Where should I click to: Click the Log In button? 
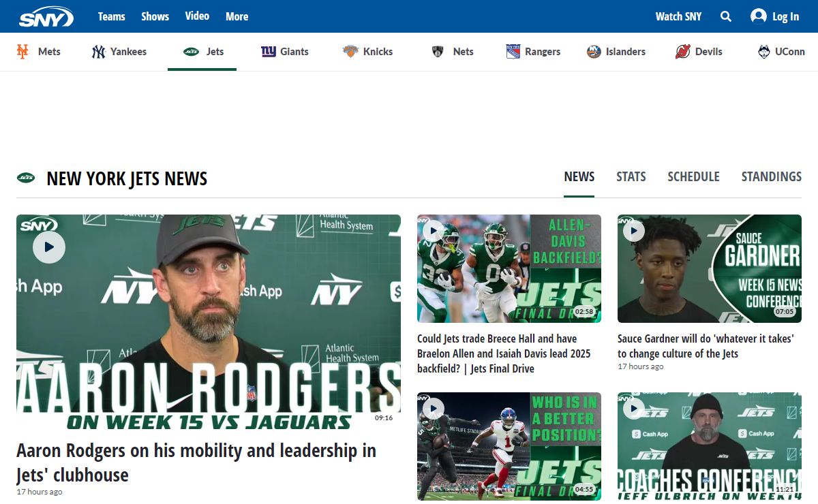point(785,16)
